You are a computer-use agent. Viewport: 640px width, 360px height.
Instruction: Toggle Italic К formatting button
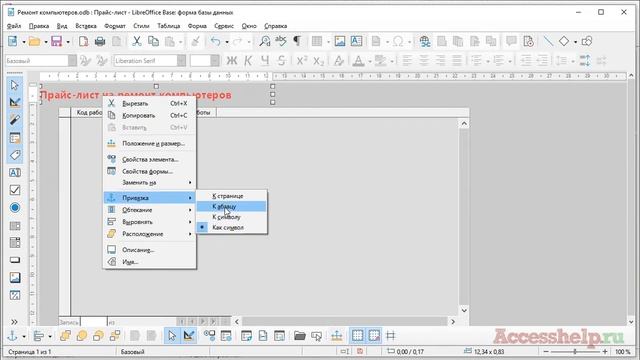pos(248,61)
